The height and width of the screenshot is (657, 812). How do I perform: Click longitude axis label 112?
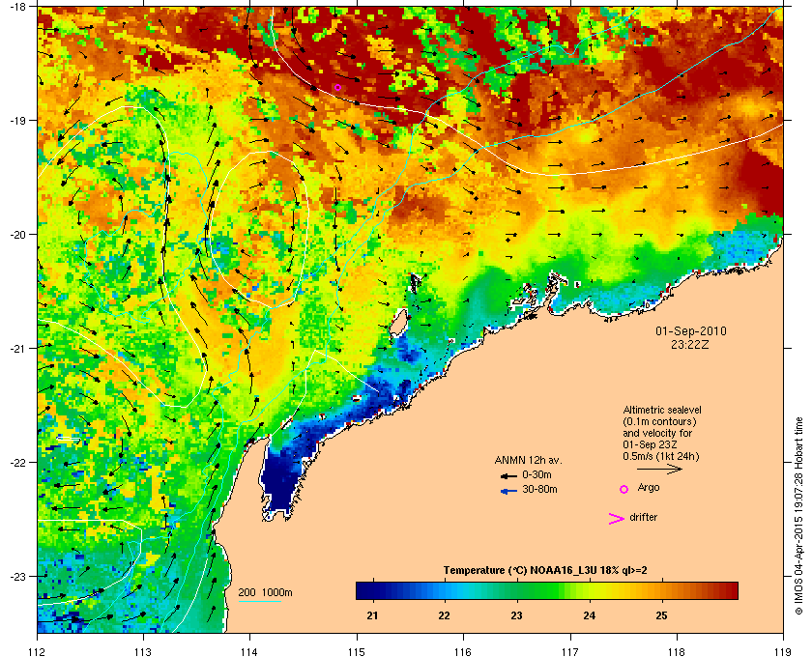[x=38, y=651]
